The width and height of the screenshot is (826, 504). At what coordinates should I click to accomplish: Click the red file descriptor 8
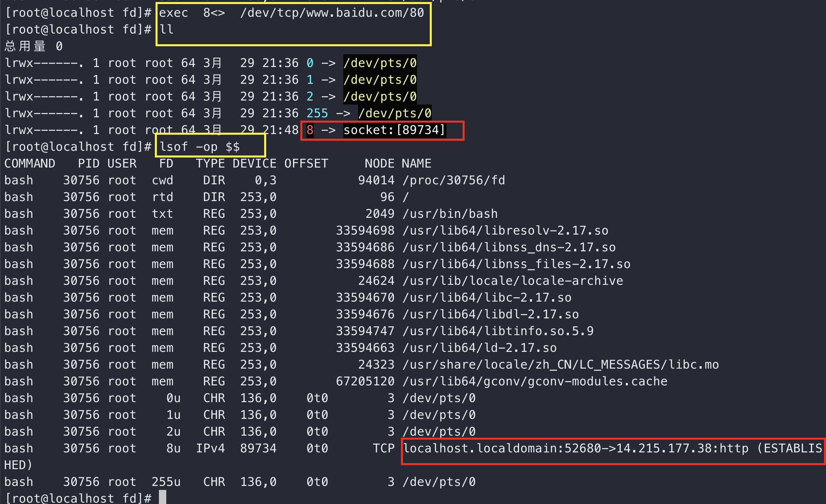point(310,130)
